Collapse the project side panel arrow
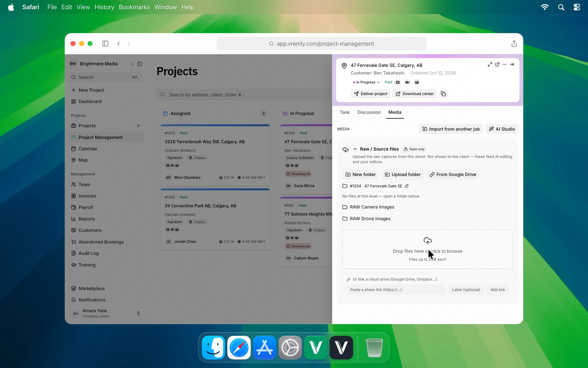 coord(512,64)
